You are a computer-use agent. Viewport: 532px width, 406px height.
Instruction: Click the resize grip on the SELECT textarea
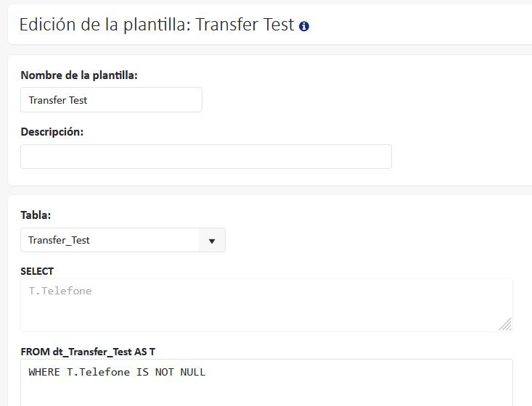tap(505, 324)
